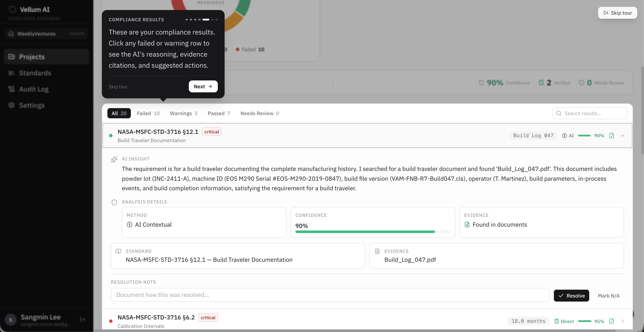This screenshot has height=332, width=644.
Task: Click Mark N/A
Action: [x=608, y=296]
